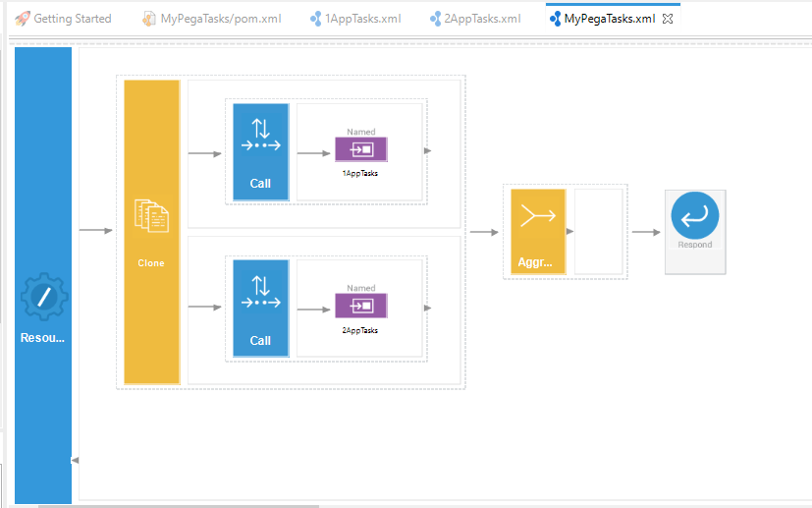The image size is (812, 508).
Task: Click the horizontal scrollbar at the bottom
Action: pos(177,505)
